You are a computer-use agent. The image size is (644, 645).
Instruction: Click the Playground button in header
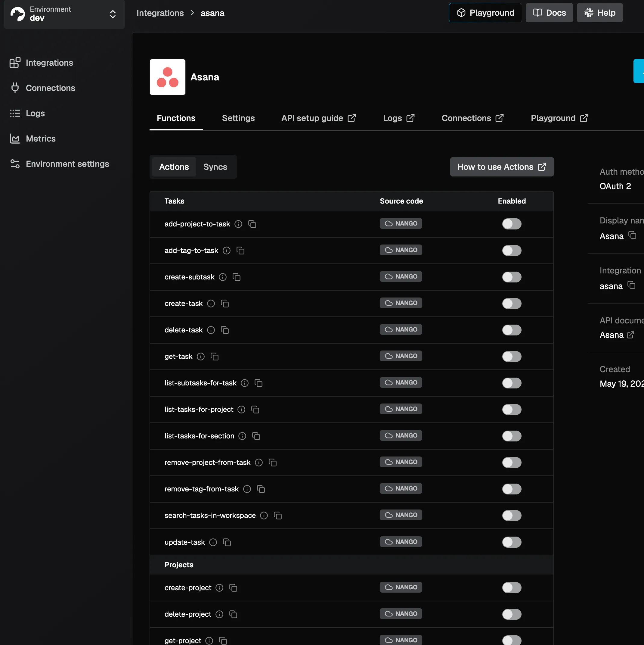pyautogui.click(x=485, y=13)
